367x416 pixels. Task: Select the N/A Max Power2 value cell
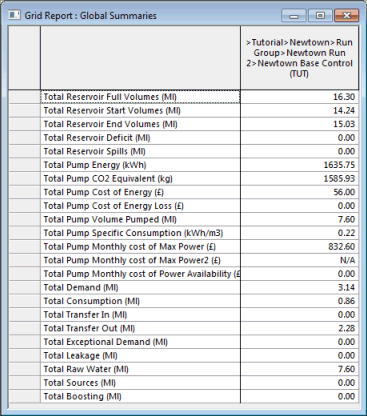pyautogui.click(x=299, y=260)
